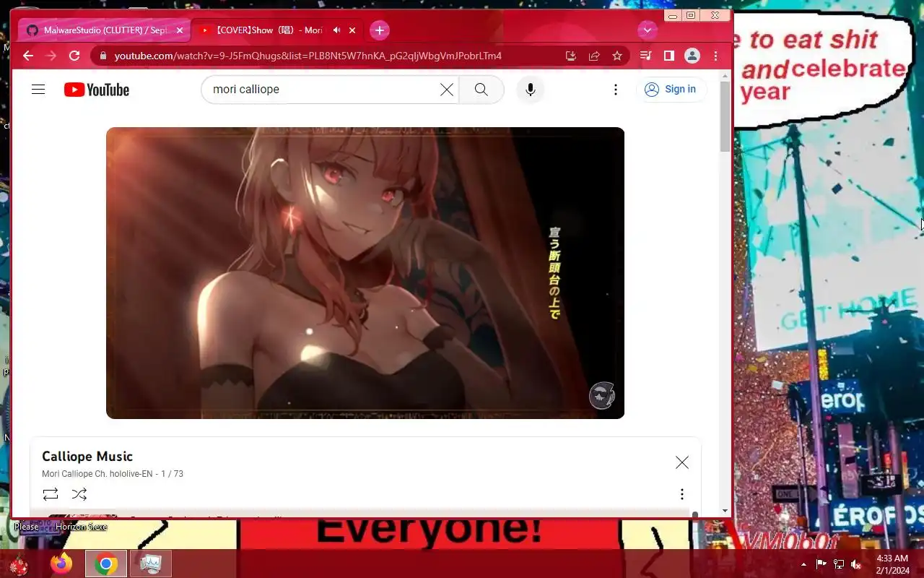924x578 pixels.
Task: Select the Please desktop icon
Action: (26, 527)
